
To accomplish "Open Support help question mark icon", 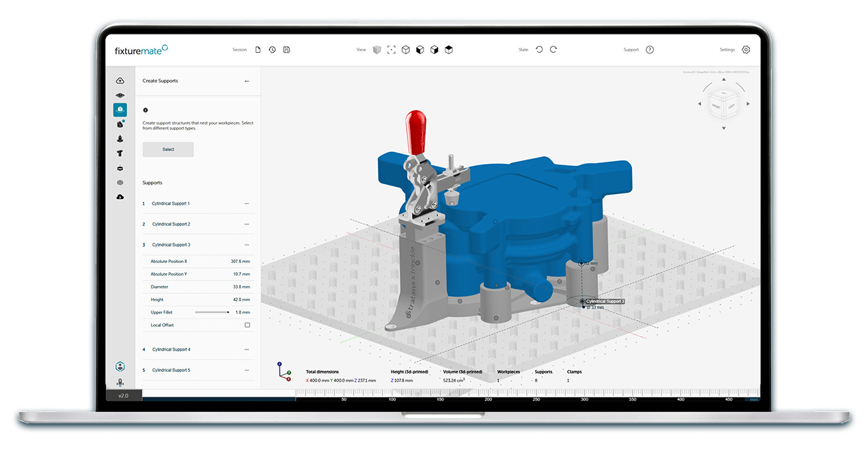I will [x=649, y=50].
